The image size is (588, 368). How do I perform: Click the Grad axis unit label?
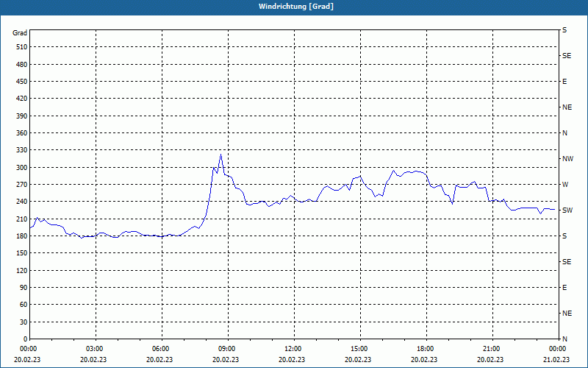[x=20, y=33]
